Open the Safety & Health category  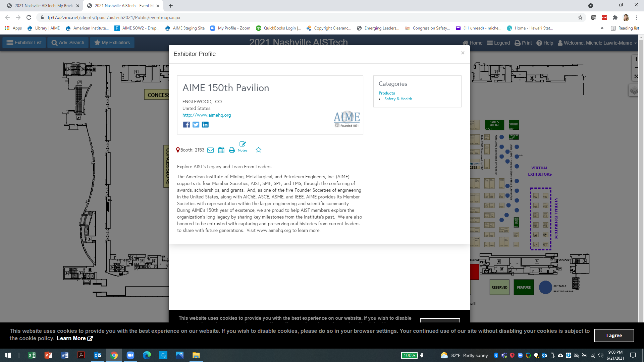coord(398,99)
